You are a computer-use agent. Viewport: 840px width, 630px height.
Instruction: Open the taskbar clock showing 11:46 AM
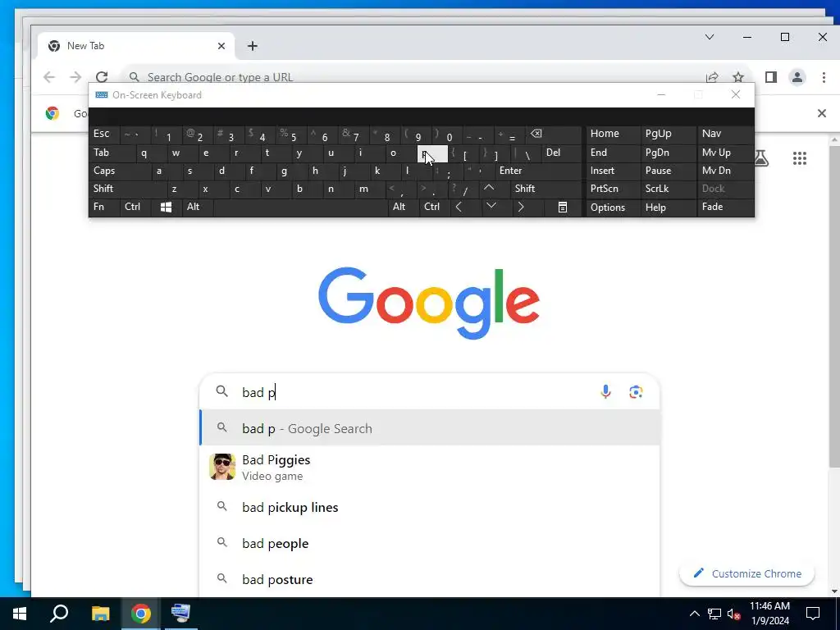[769, 614]
